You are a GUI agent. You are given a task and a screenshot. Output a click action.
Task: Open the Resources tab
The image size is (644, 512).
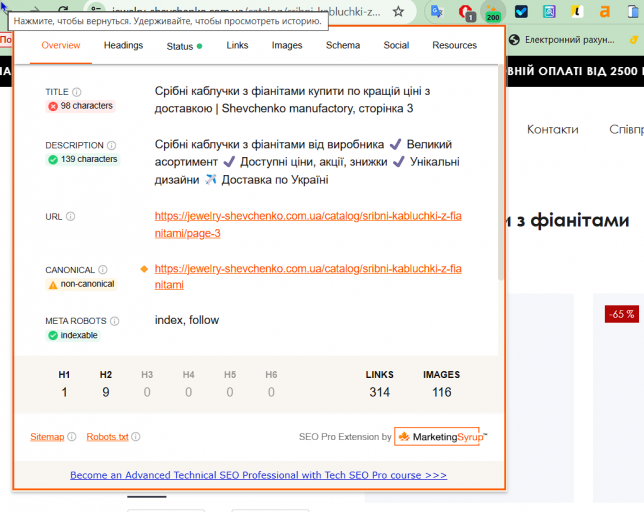point(454,45)
